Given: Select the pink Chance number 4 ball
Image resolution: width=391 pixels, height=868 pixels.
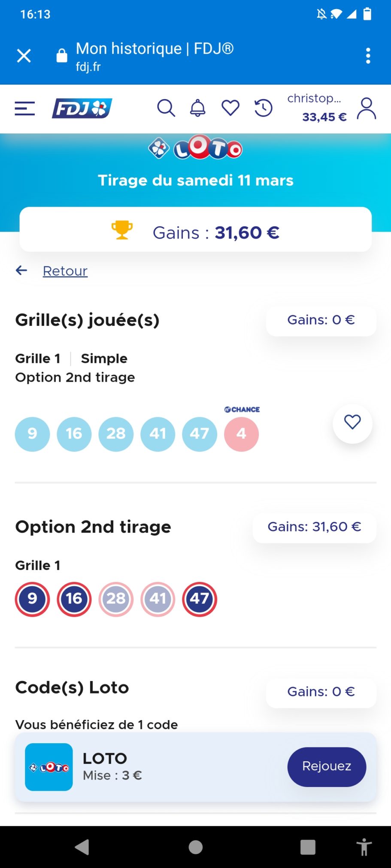Looking at the screenshot, I should pyautogui.click(x=241, y=434).
